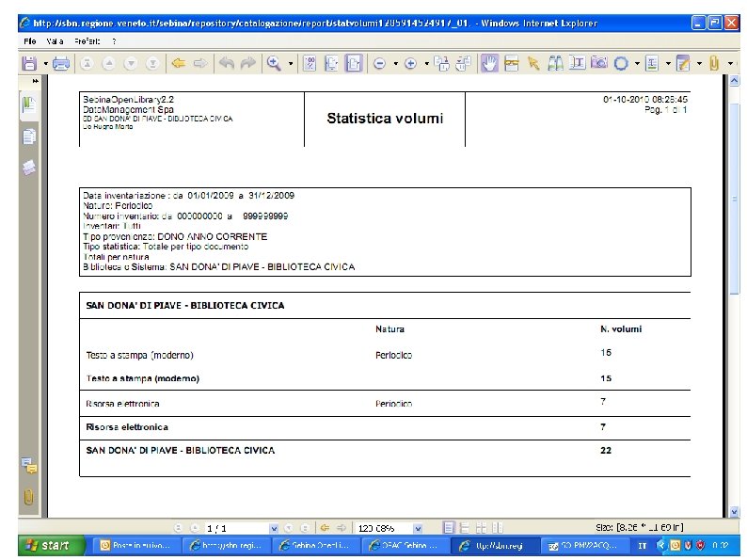Open the Preferiti menu

pos(87,41)
